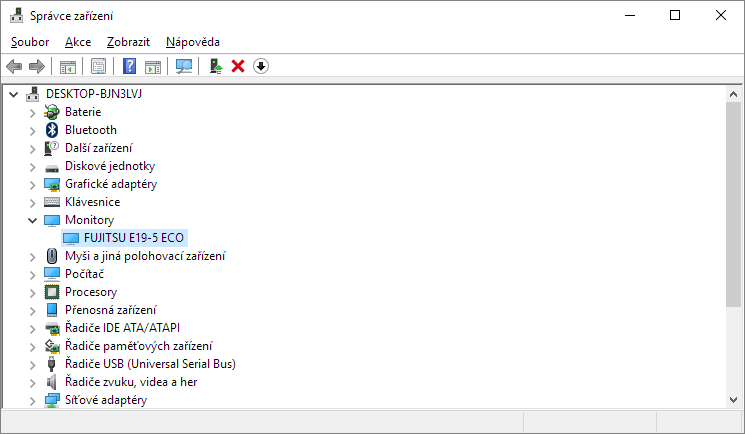745x434 pixels.
Task: Click the scrollbar down arrow
Action: 733,400
